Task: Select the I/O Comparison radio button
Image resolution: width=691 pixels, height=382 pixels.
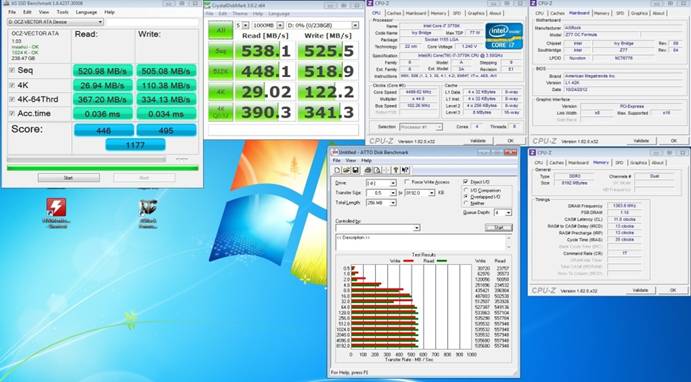Action: [466, 190]
